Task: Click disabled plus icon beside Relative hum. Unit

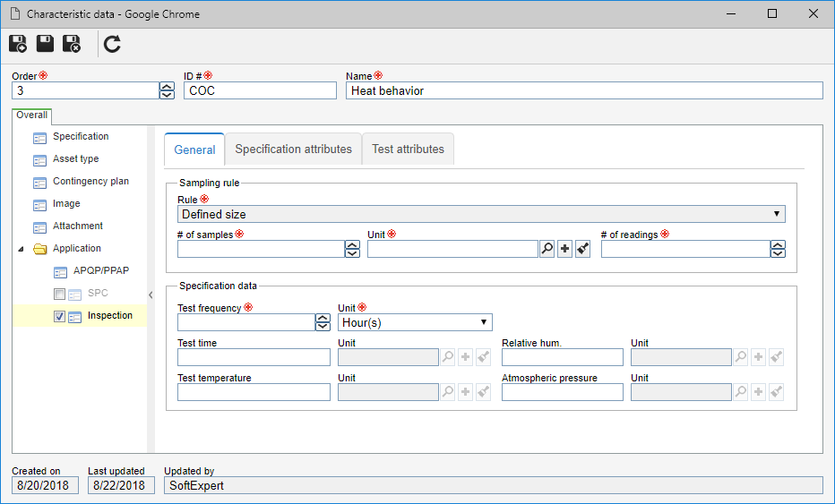Action: click(x=758, y=357)
